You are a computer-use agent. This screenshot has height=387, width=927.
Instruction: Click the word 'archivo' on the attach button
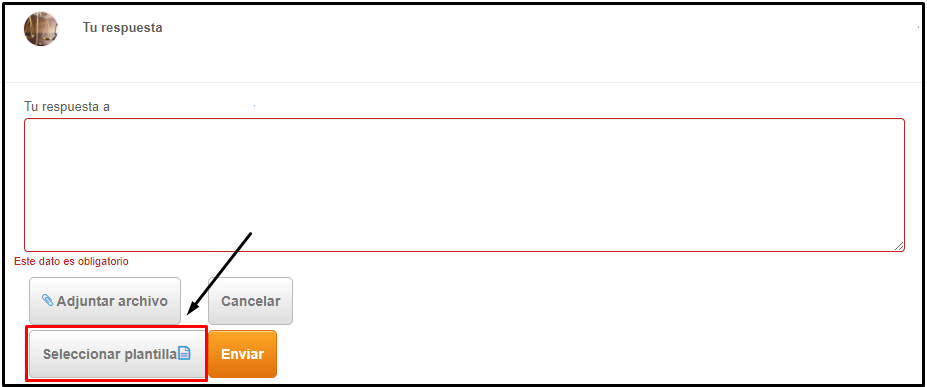143,301
